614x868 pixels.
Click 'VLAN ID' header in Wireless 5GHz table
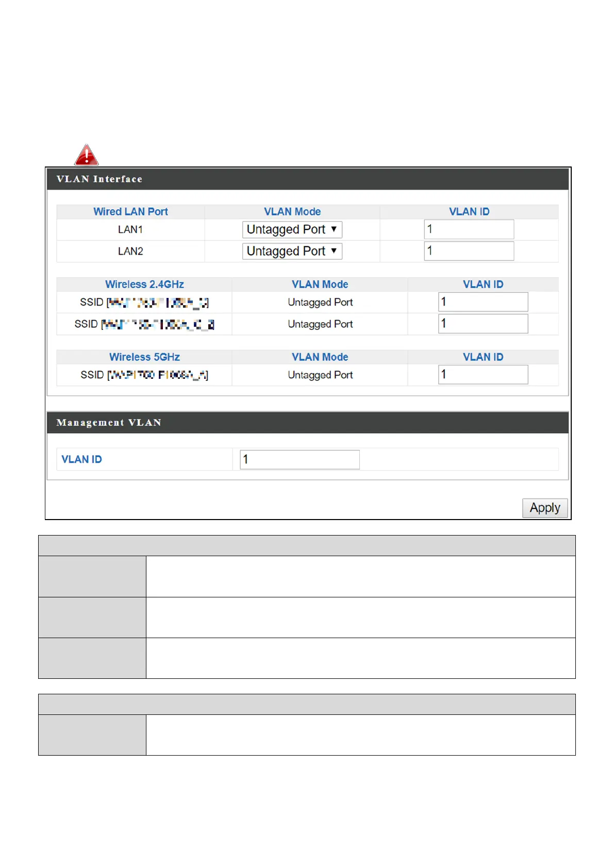pos(483,357)
